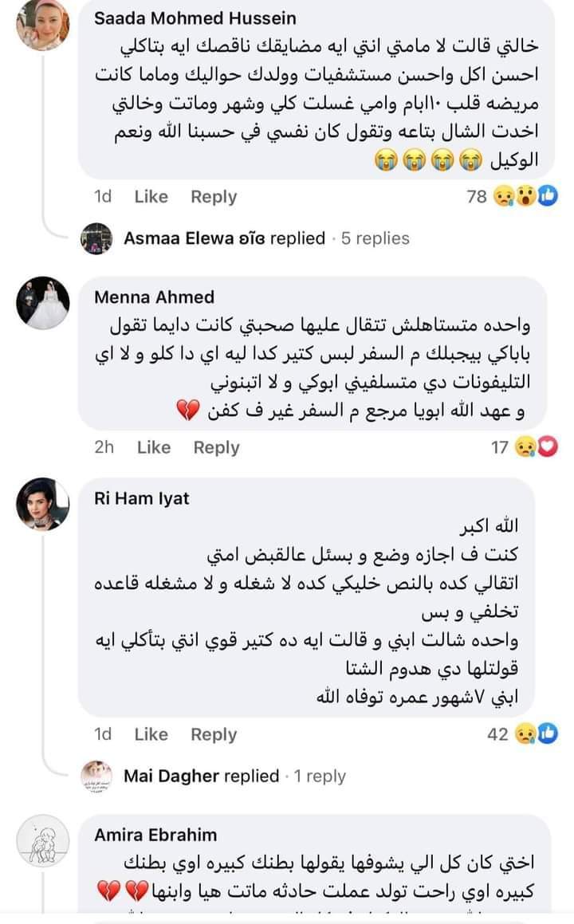The height and width of the screenshot is (924, 574).
Task: Reply to Ri Ham Iyat's comment
Action: coord(214,734)
